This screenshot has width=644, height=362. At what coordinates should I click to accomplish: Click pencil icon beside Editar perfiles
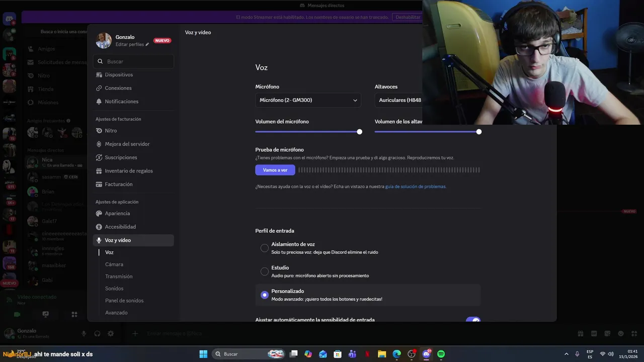coord(147,45)
